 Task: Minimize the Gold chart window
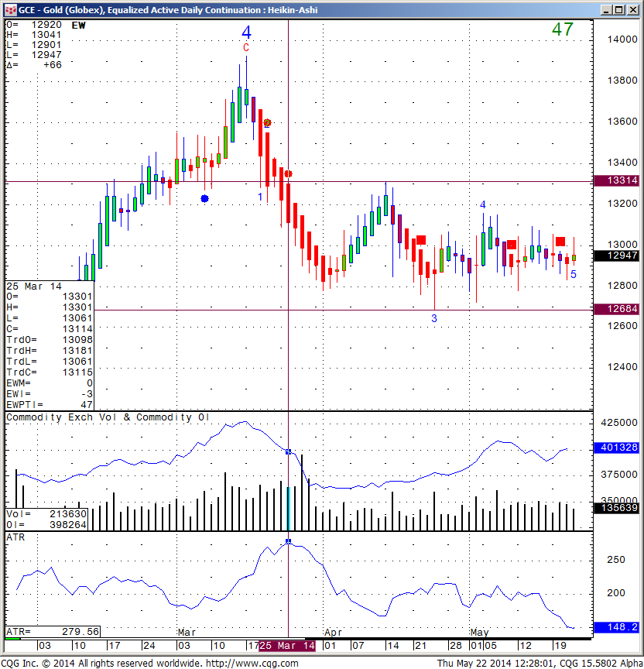[x=605, y=9]
